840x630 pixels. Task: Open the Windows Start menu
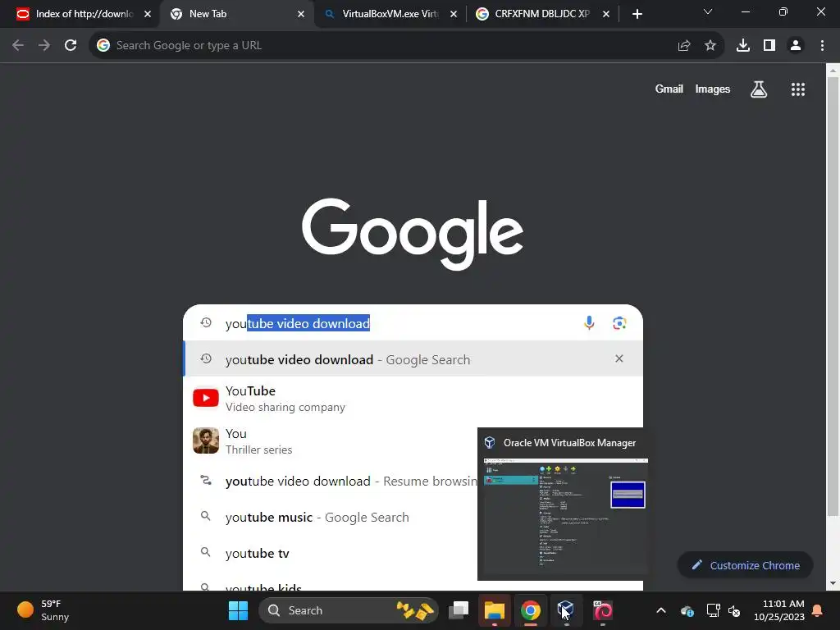(239, 610)
